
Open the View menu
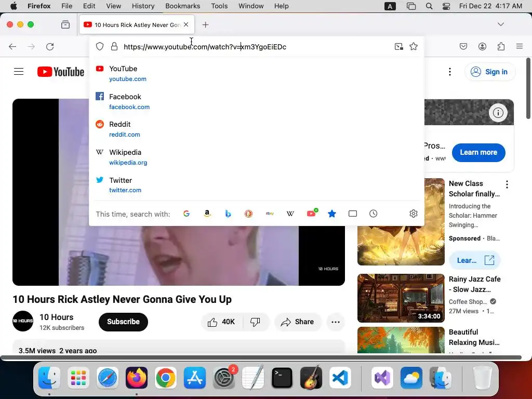point(113,6)
